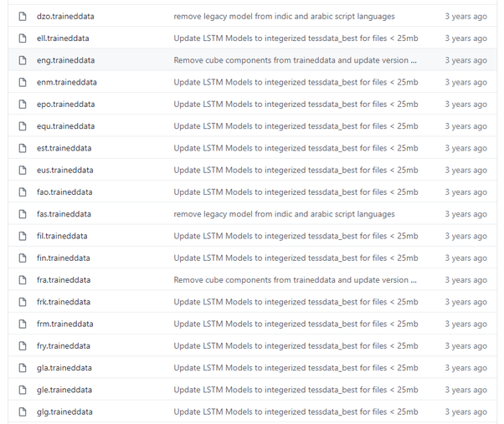Open the epo.traineddata file
The height and width of the screenshot is (424, 504).
(65, 105)
